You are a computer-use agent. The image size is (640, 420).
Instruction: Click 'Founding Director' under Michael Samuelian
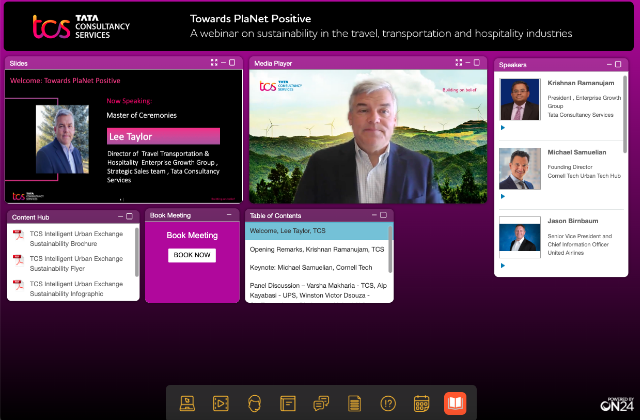[570, 167]
